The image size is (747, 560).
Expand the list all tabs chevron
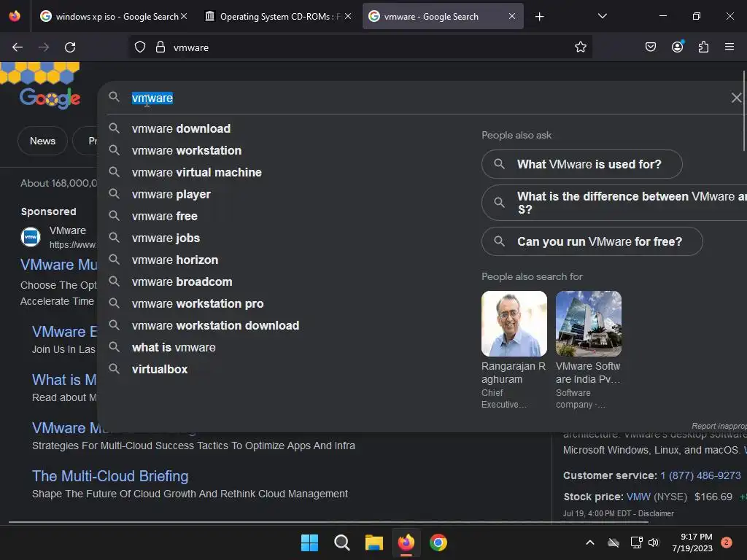(602, 16)
